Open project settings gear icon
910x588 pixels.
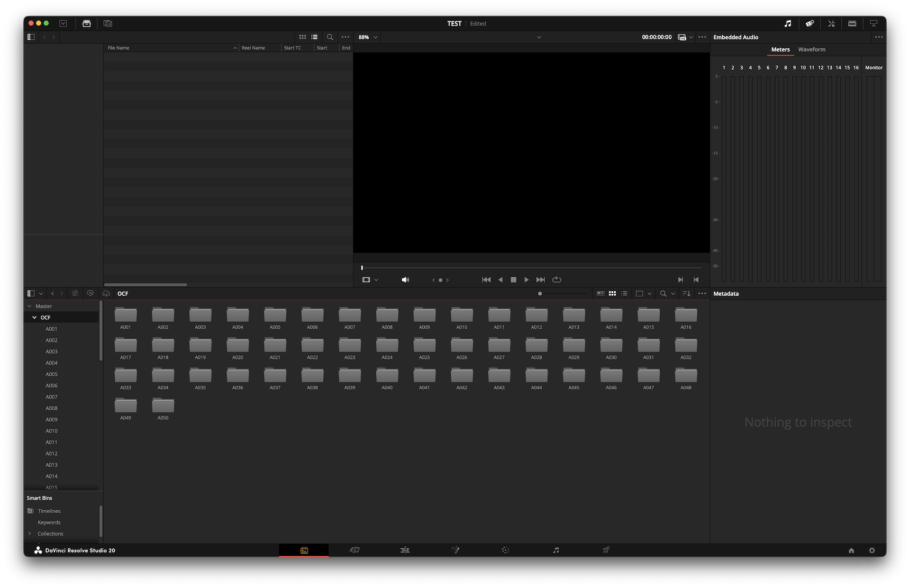872,551
